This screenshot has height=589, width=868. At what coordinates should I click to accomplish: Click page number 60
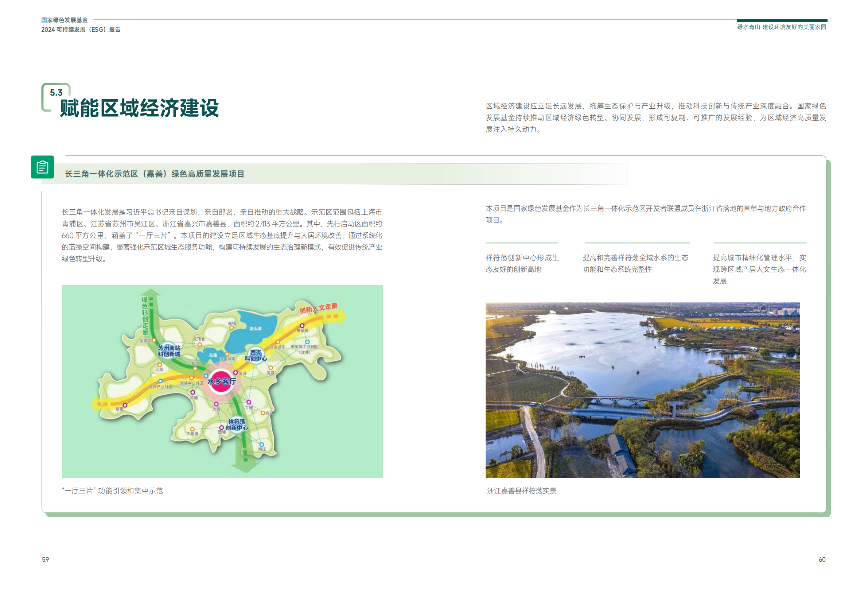pyautogui.click(x=822, y=559)
